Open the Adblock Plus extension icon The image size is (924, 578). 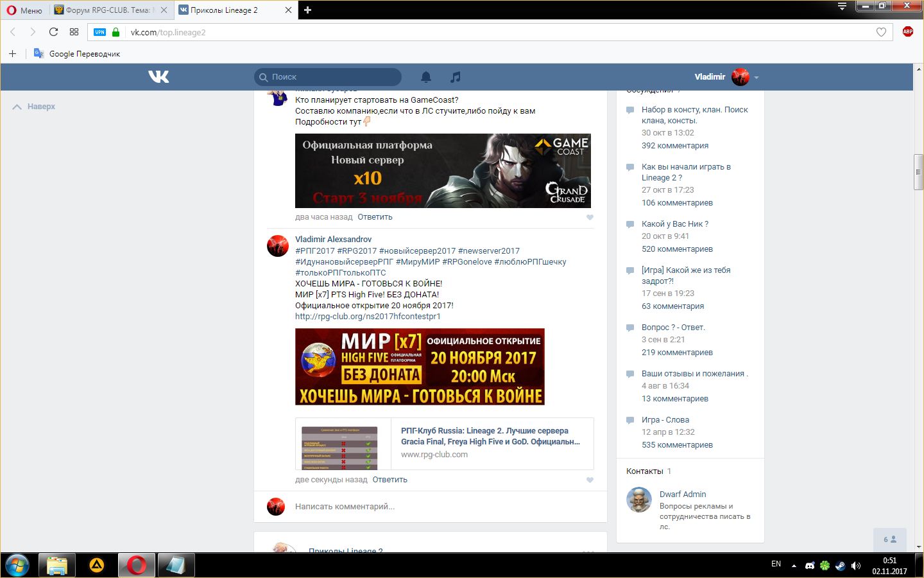pyautogui.click(x=907, y=32)
